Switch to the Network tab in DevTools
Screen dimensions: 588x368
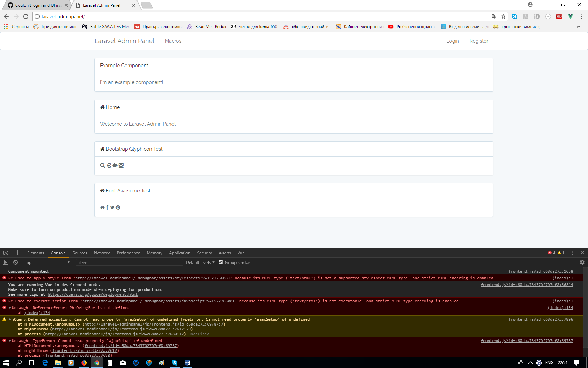[x=101, y=253]
